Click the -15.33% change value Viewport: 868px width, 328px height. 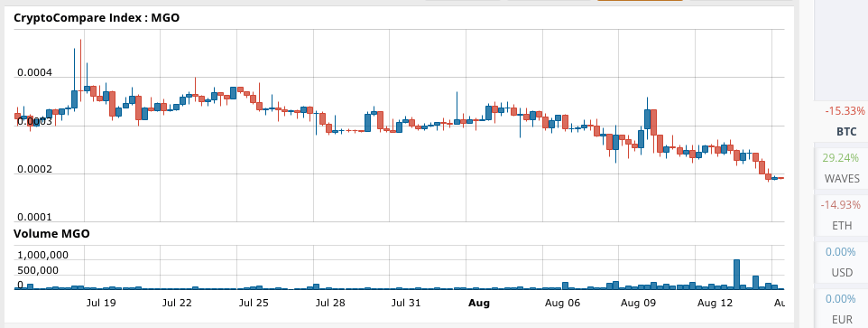tap(845, 111)
